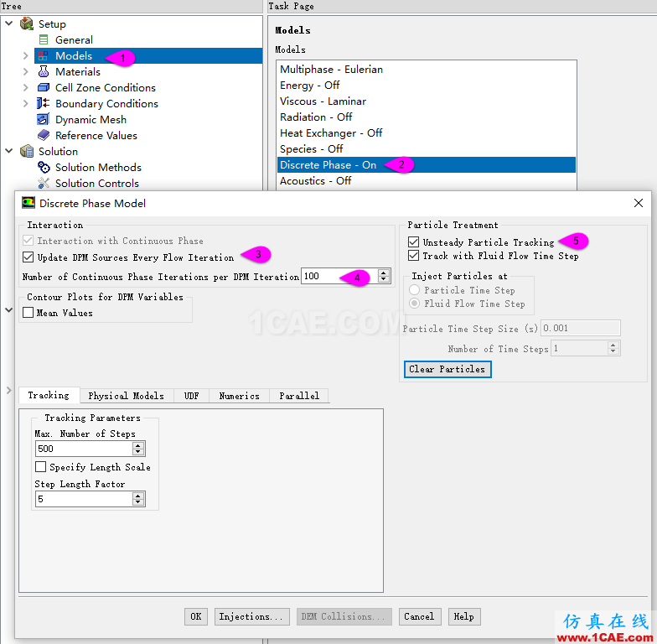657x644 pixels.
Task: Click the Step Length Factor spinner arrows
Action: point(137,499)
